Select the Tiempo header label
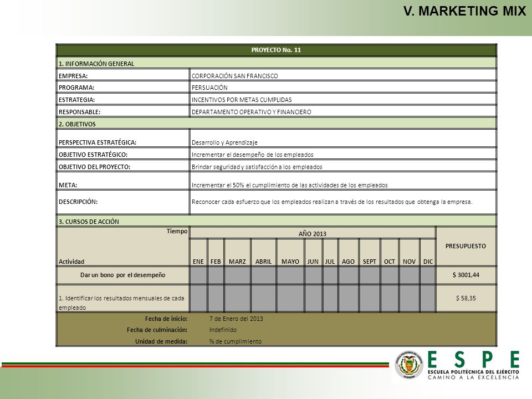 click(177, 231)
